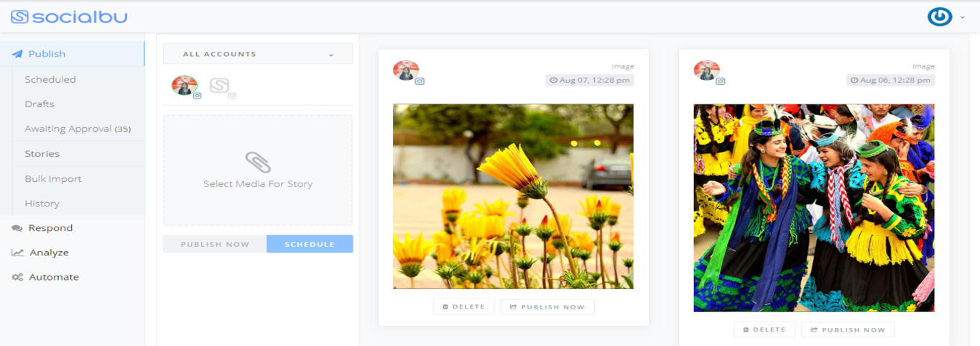Click the Publish paper plane icon

click(x=17, y=54)
